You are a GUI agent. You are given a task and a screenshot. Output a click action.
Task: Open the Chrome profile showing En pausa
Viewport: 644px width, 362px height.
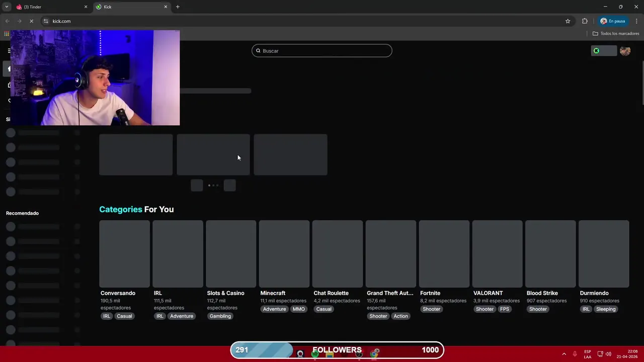coord(613,21)
